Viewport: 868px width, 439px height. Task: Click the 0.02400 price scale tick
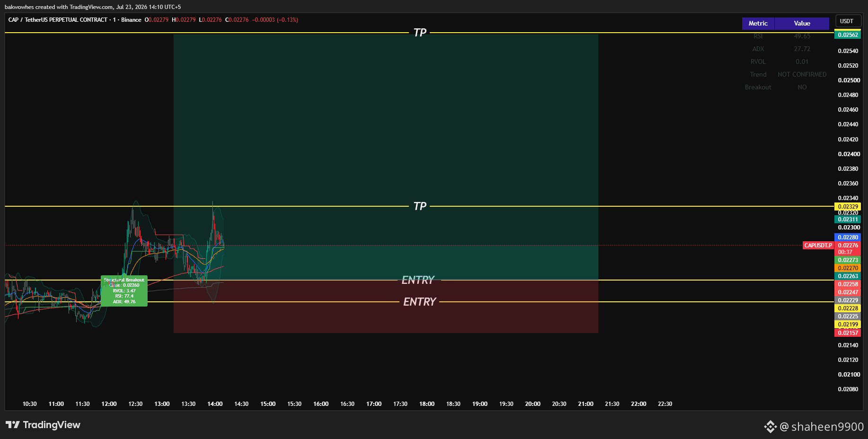pyautogui.click(x=849, y=154)
